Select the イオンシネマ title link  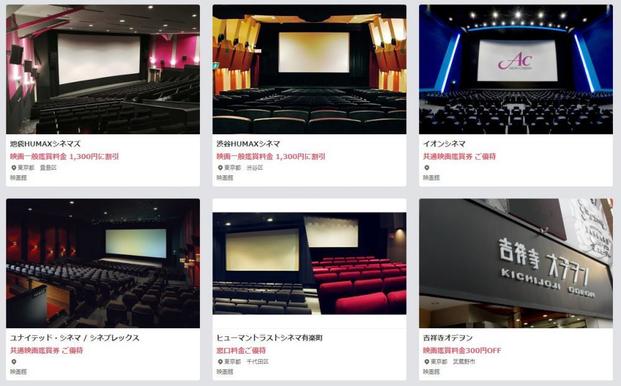444,144
